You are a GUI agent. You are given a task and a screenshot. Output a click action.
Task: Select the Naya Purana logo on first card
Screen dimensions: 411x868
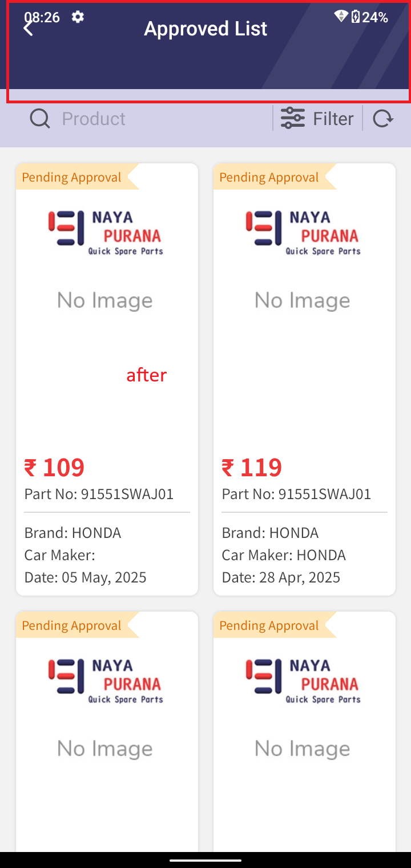[x=106, y=232]
